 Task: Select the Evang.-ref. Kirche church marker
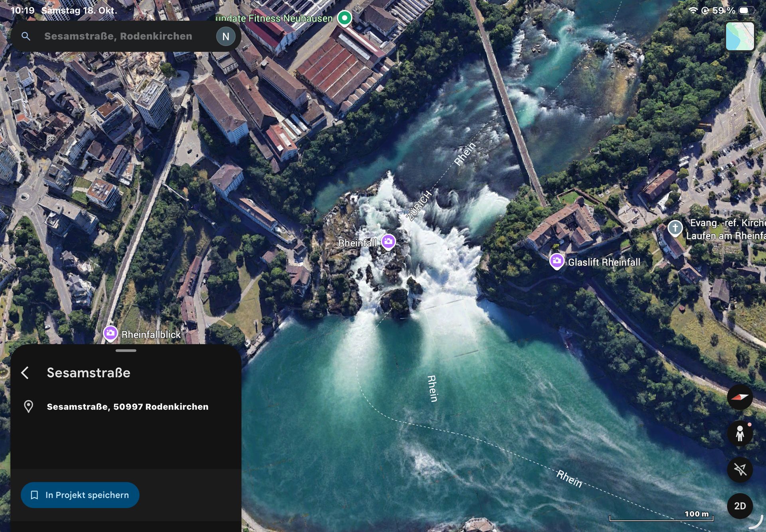675,228
